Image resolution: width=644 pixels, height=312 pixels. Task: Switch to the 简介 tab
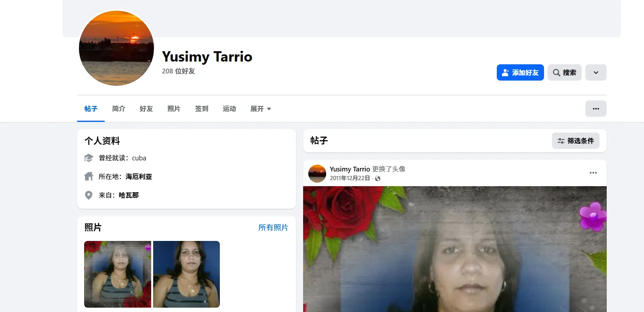pyautogui.click(x=119, y=109)
